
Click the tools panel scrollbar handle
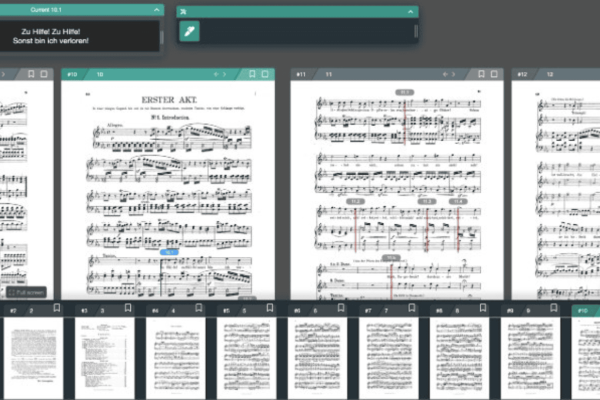point(416,31)
